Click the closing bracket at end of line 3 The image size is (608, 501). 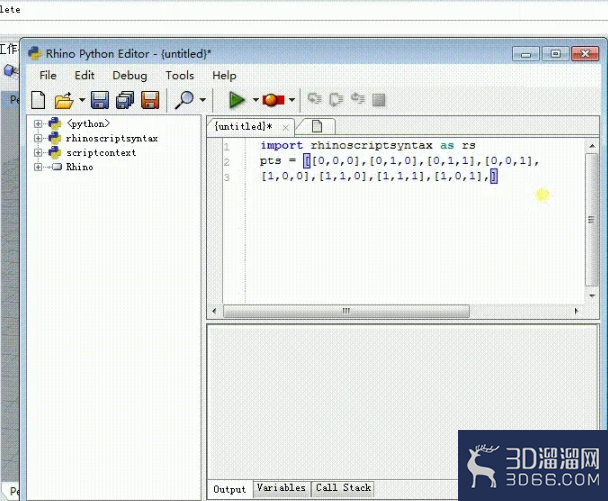point(494,176)
